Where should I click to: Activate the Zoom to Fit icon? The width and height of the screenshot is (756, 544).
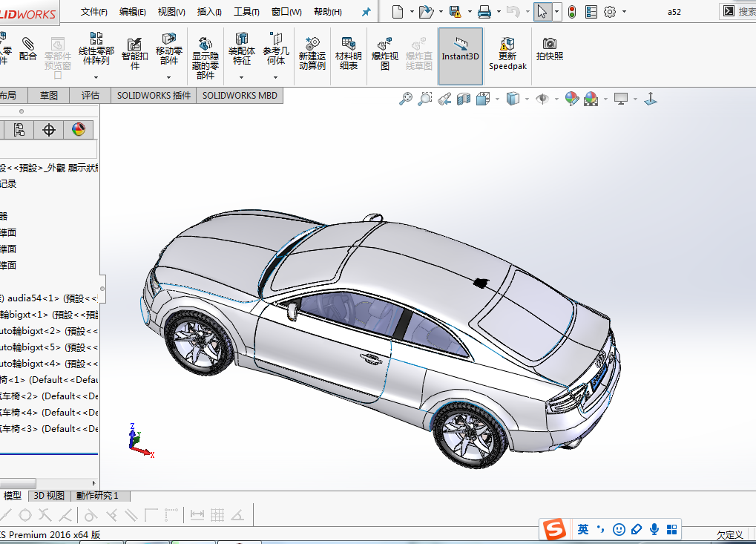click(x=407, y=98)
